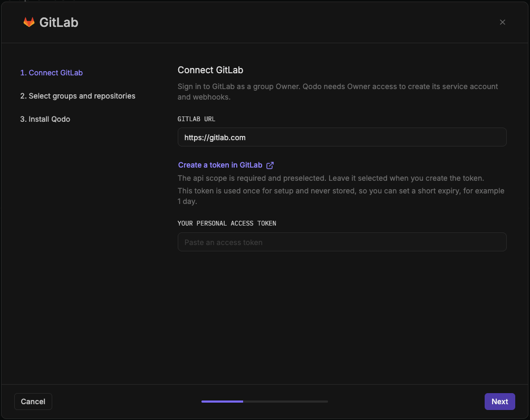Screen dimensions: 530x420
Task: Click the 'Sign in to GitLab as a group Owner' text
Action: [338, 92]
